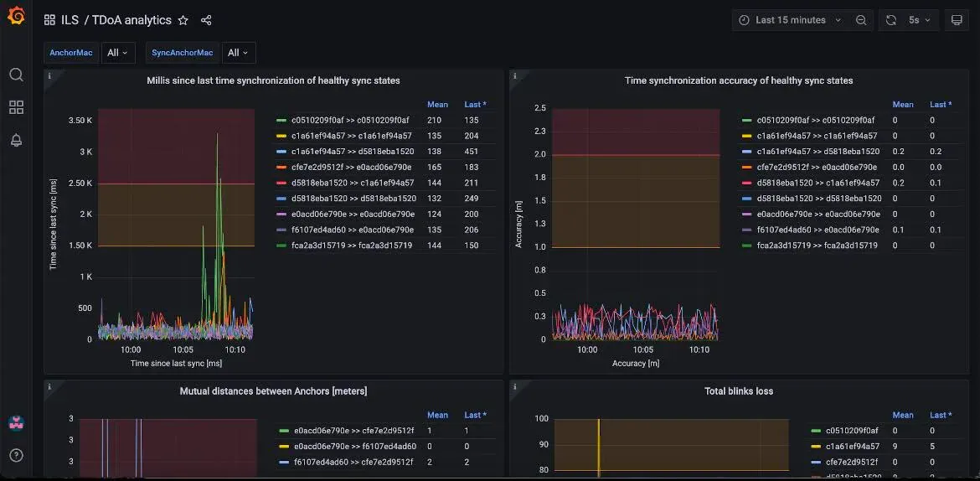Open the Grafana home logo

pyautogui.click(x=16, y=16)
